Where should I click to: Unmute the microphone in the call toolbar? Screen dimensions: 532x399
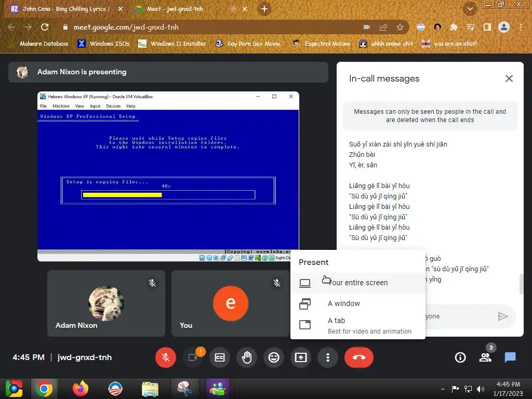coord(166,357)
